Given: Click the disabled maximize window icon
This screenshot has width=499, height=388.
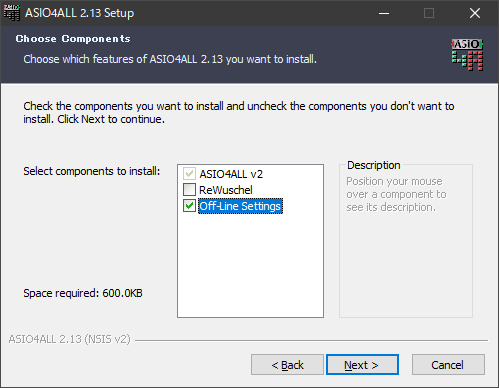Looking at the screenshot, I should [x=429, y=13].
